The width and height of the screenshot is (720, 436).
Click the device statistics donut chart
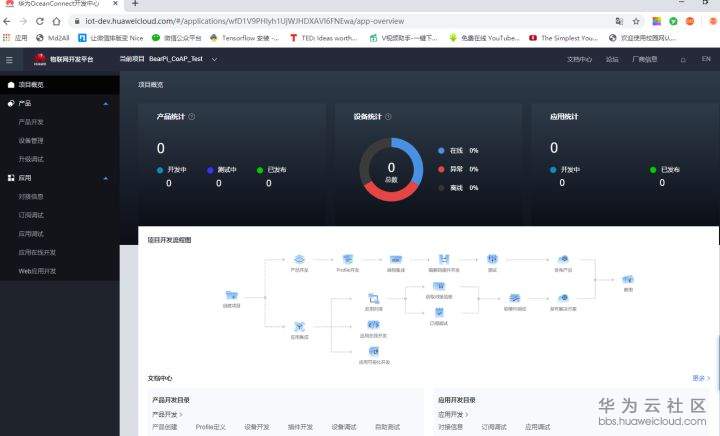point(391,169)
